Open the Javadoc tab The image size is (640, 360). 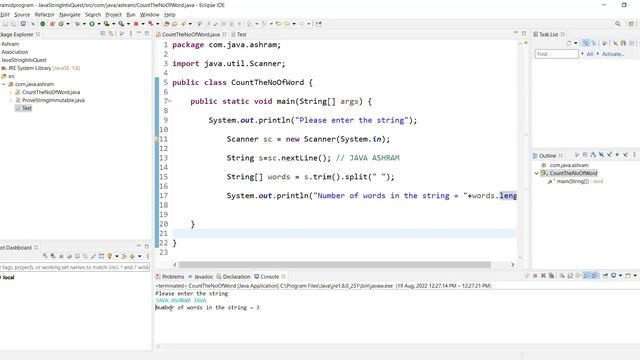click(200, 276)
